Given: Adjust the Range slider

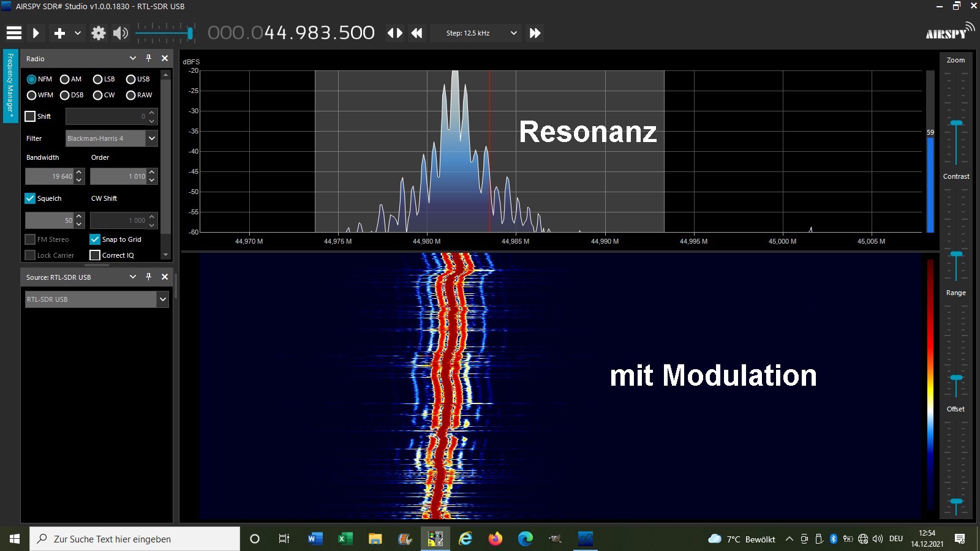Looking at the screenshot, I should [x=956, y=378].
